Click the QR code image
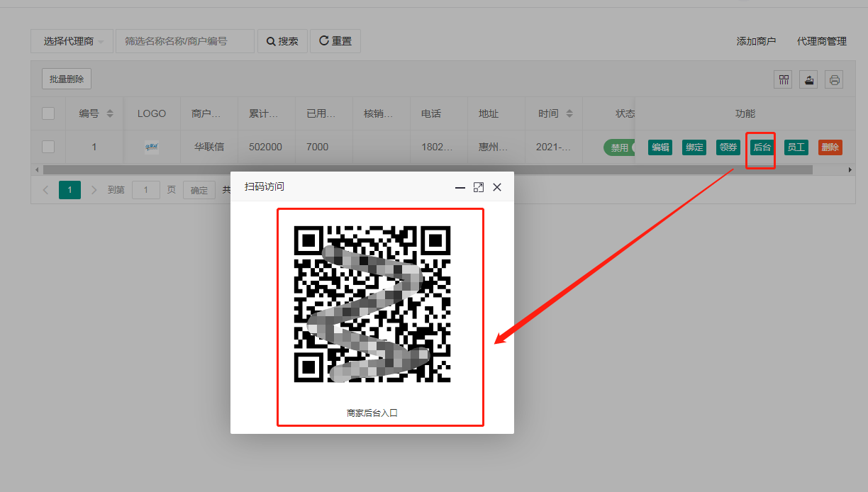The image size is (868, 492). pyautogui.click(x=372, y=304)
